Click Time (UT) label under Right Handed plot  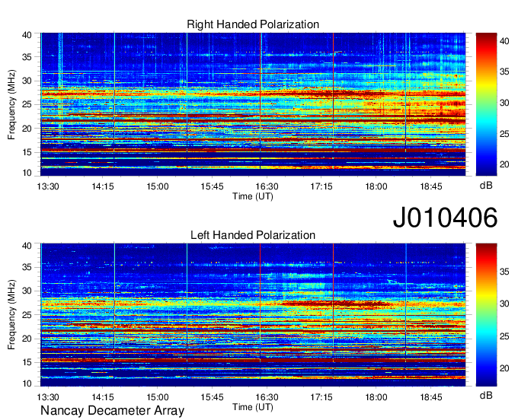(253, 196)
